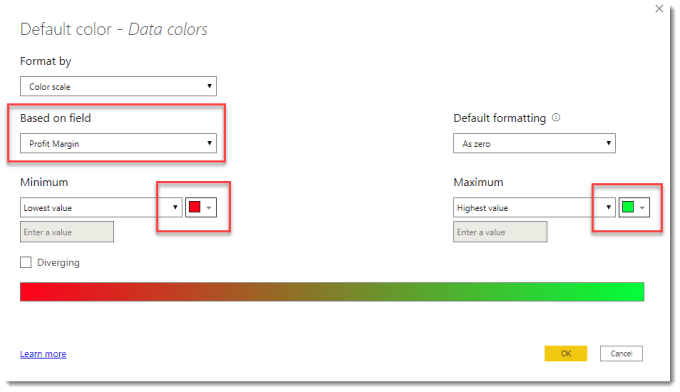Open the Format by Color scale dropdown
Screen dimensions: 680x392
click(118, 86)
